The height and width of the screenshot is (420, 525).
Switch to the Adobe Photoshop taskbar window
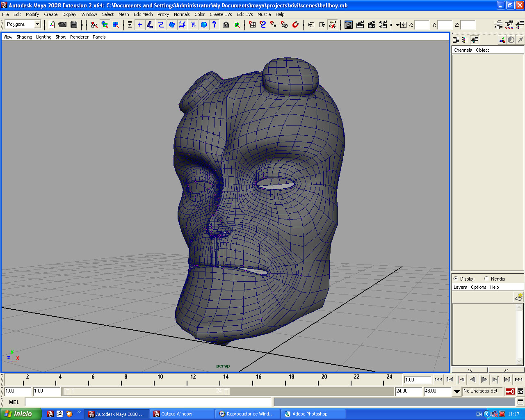[313, 414]
